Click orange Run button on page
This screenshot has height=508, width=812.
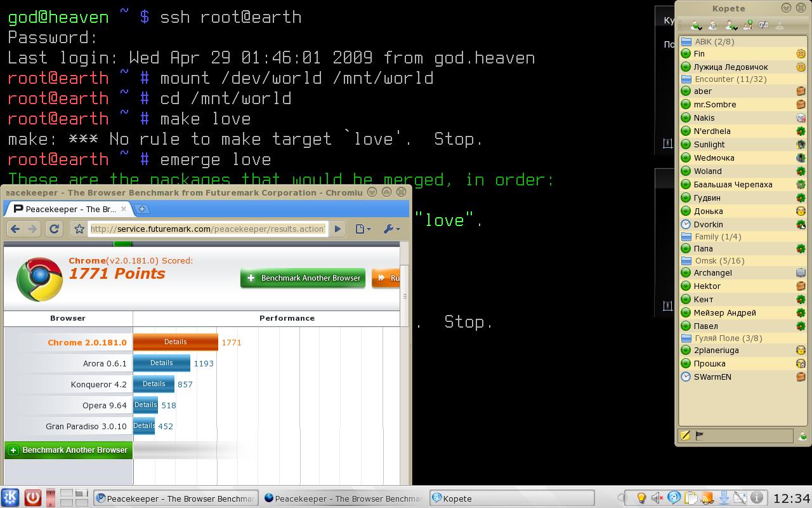[x=386, y=277]
